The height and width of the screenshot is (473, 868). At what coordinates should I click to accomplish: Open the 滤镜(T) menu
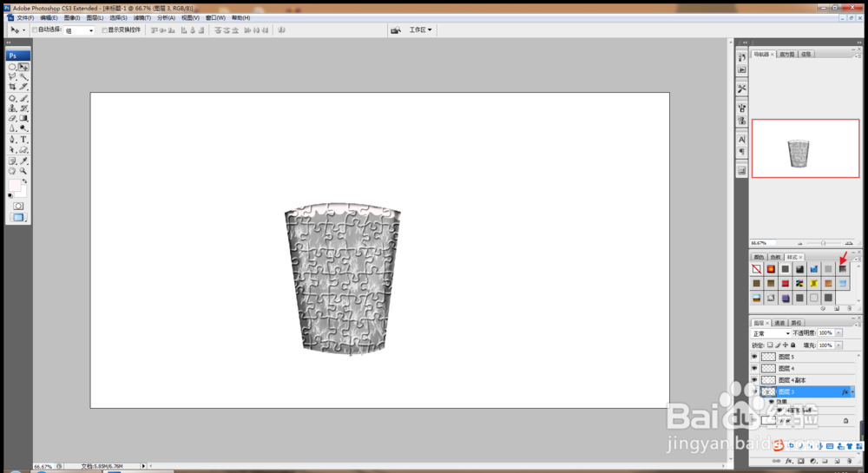142,17
